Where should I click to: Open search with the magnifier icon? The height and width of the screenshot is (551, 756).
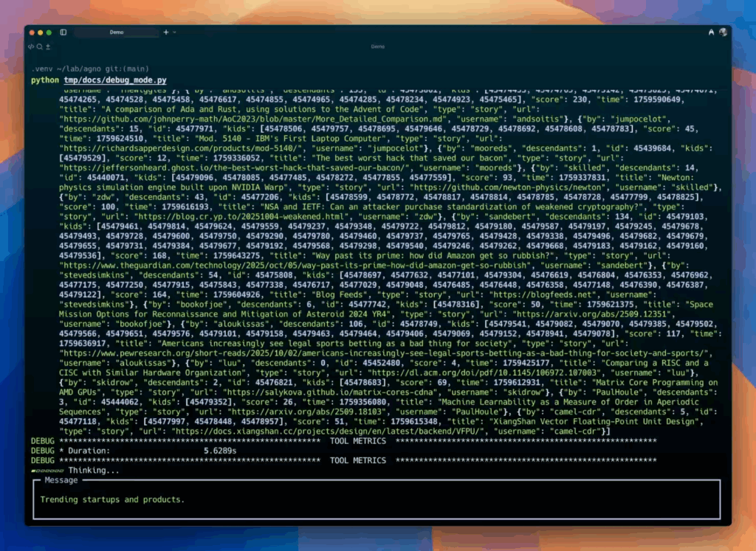pyautogui.click(x=39, y=46)
